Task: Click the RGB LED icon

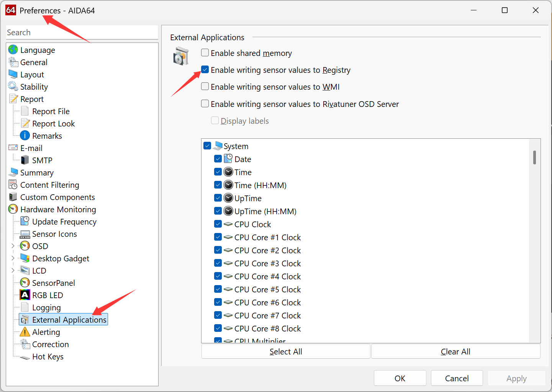Action: [x=25, y=295]
